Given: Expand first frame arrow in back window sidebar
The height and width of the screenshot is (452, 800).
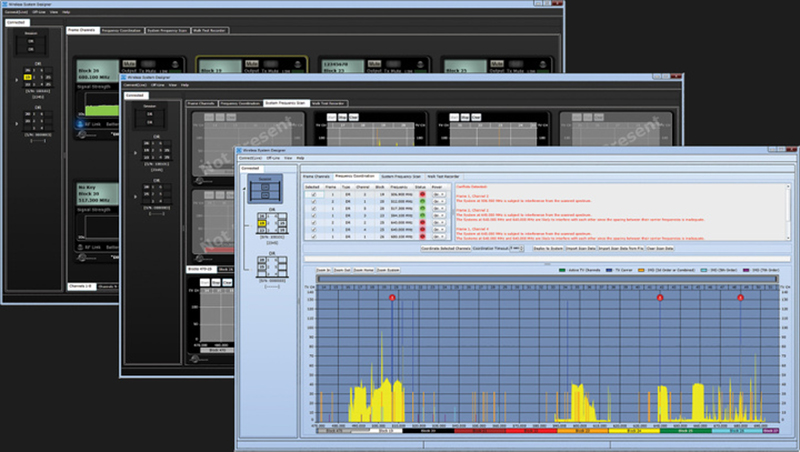Looking at the screenshot, I should point(17,80).
